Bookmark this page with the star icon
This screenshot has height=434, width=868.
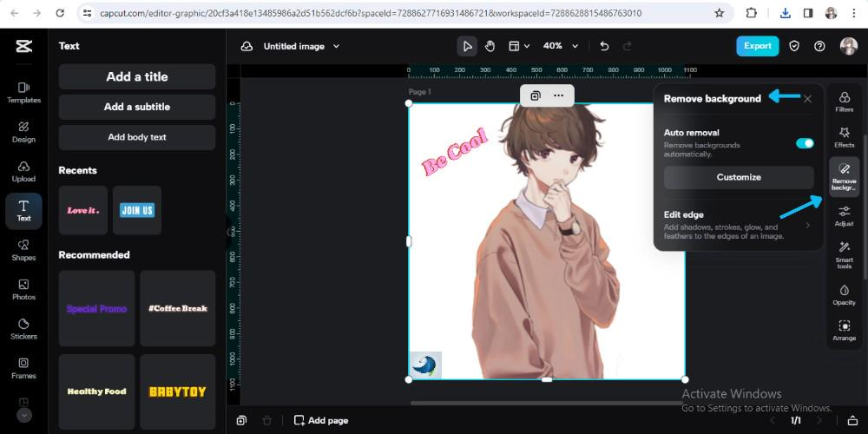[x=719, y=13]
